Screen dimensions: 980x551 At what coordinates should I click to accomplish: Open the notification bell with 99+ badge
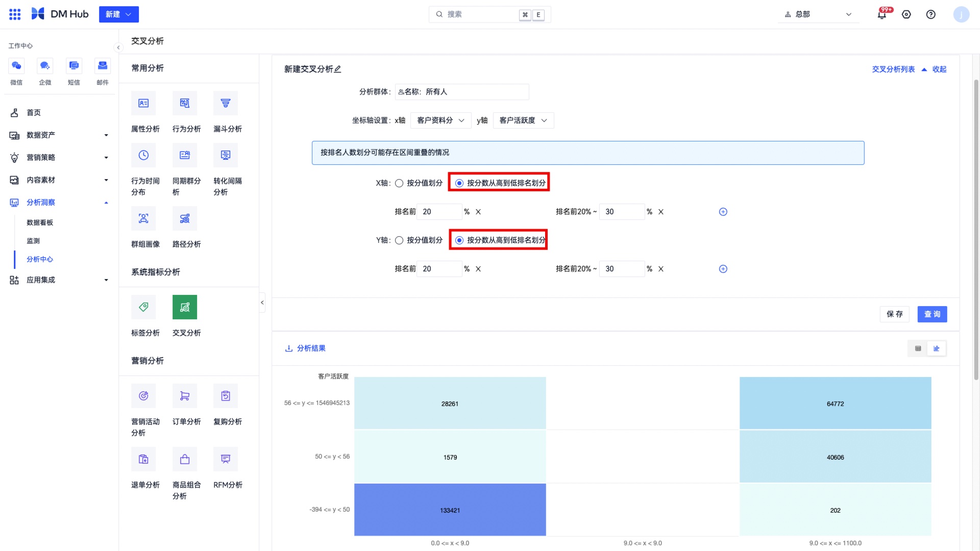pyautogui.click(x=882, y=14)
